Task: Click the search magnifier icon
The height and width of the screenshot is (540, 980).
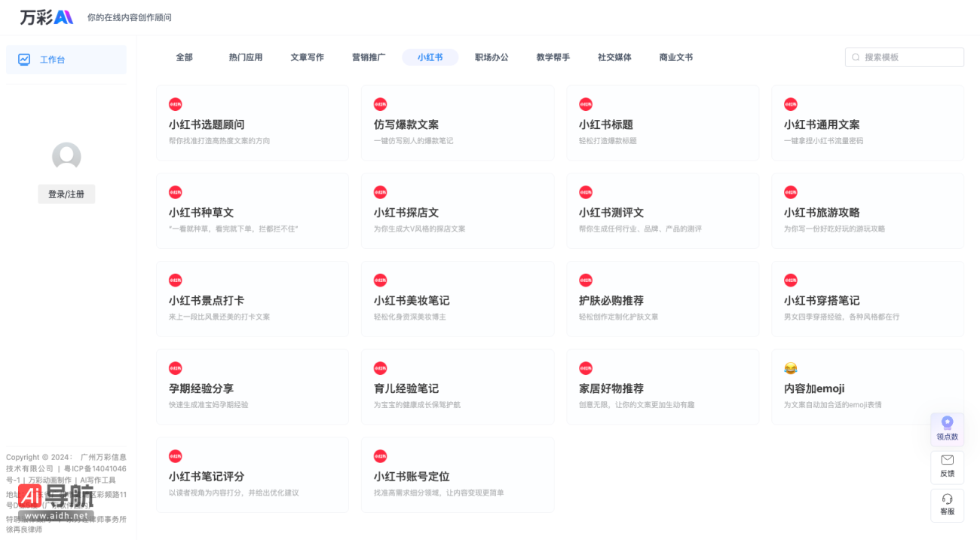Action: (856, 57)
